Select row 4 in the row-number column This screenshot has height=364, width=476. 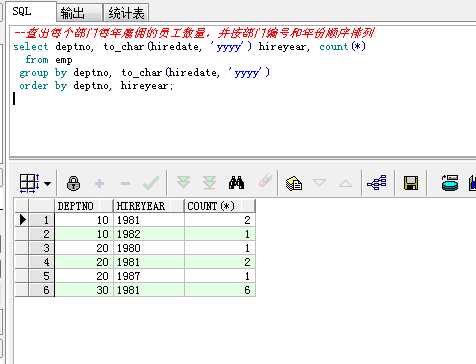[41, 262]
